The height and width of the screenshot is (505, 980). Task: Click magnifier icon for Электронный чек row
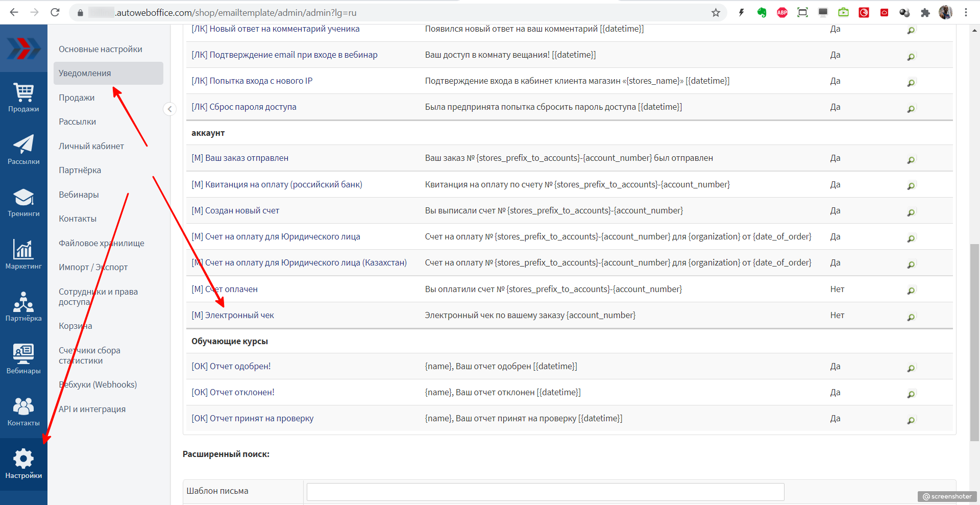click(911, 317)
